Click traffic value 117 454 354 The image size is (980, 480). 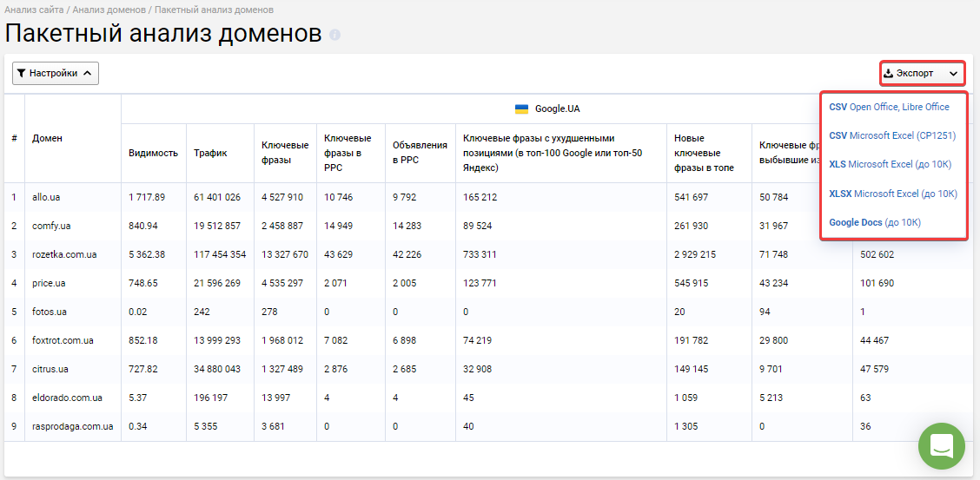pos(220,254)
